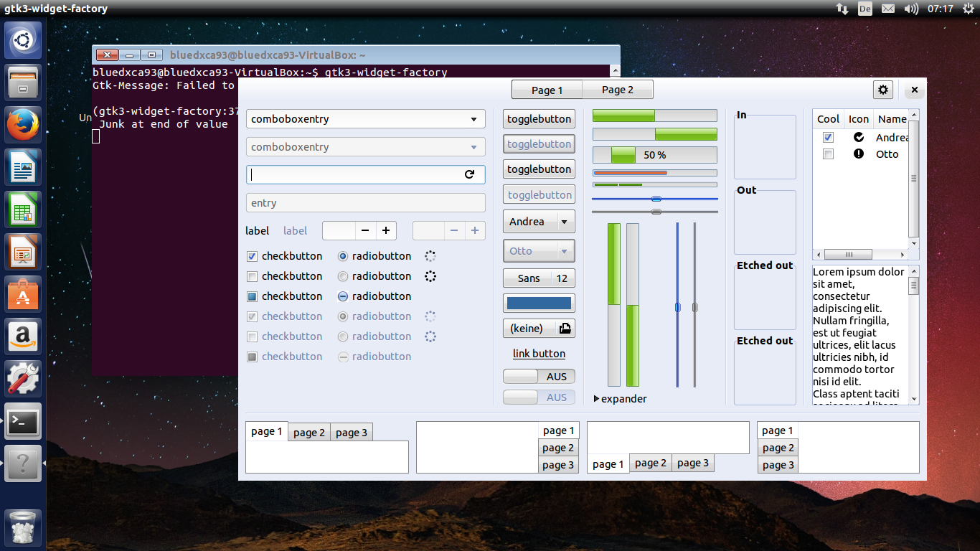
Task: Select page 3 in the bottom-tabbed notebook
Action: click(x=693, y=463)
